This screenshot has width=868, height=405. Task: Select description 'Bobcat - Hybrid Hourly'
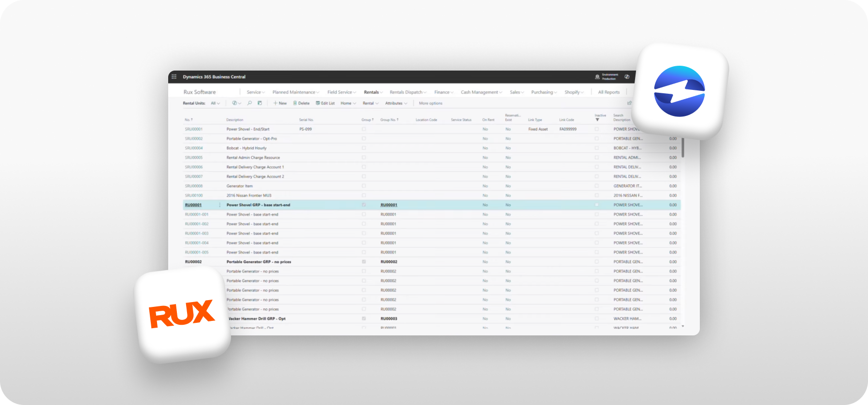[246, 148]
